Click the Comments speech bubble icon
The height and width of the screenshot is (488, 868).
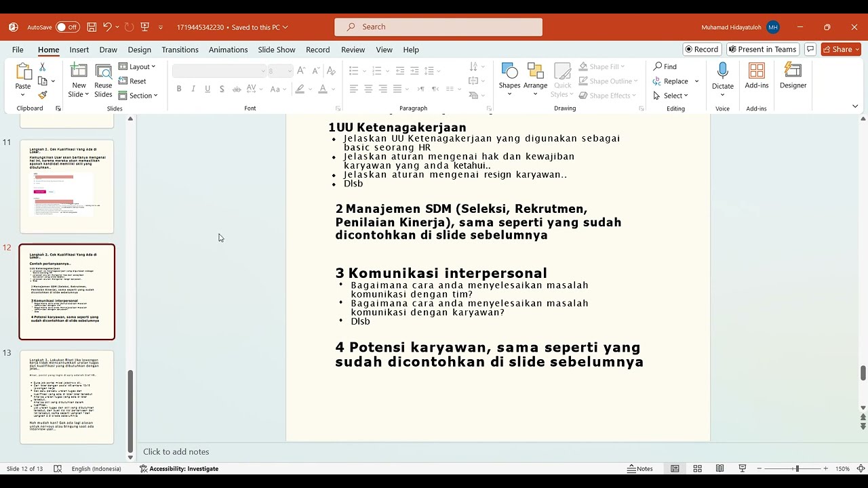pyautogui.click(x=810, y=49)
